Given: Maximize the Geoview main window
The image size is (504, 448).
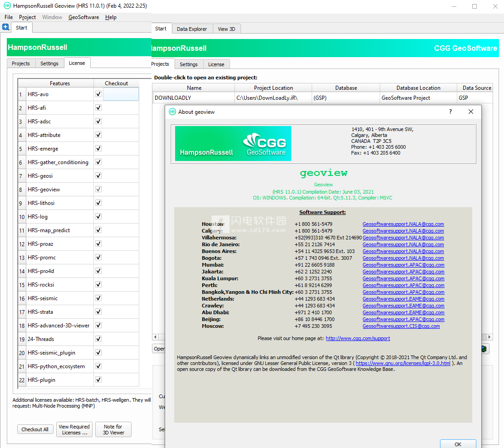Looking at the screenshot, I should (475, 6).
